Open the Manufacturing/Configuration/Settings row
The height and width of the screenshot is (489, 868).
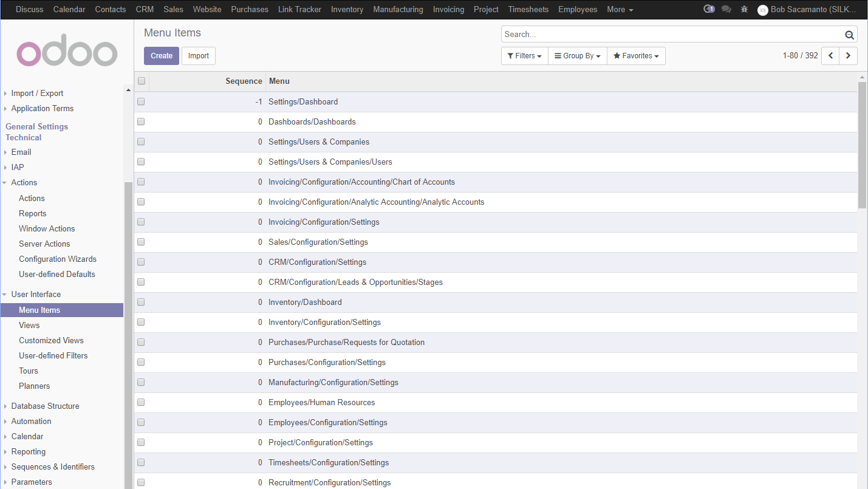tap(496, 382)
